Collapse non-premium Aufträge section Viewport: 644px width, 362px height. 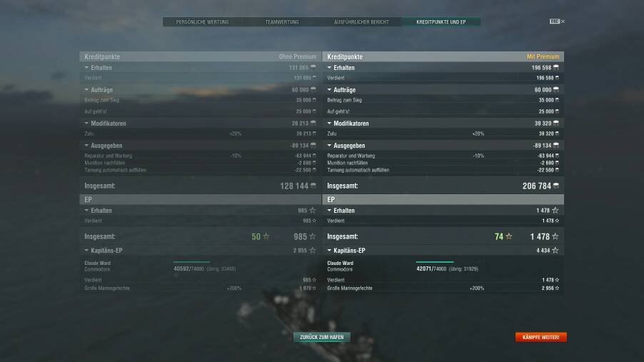tap(86, 89)
